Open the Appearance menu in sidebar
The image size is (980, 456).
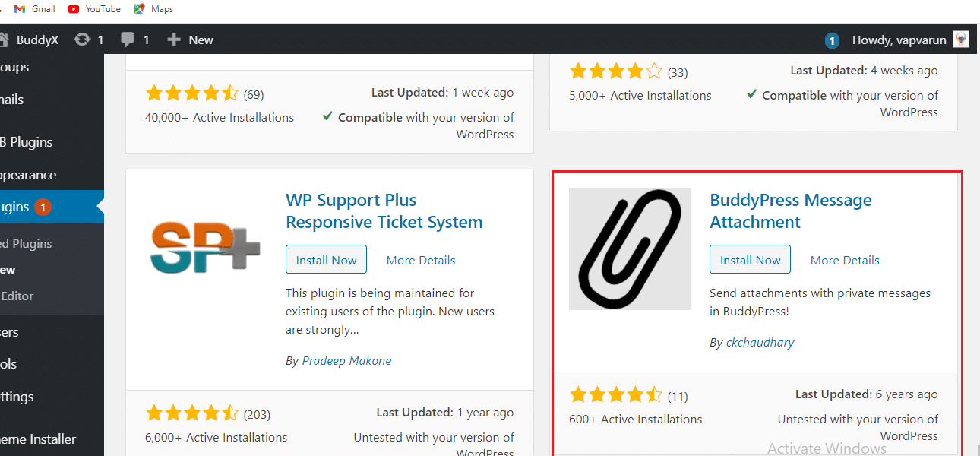(27, 175)
